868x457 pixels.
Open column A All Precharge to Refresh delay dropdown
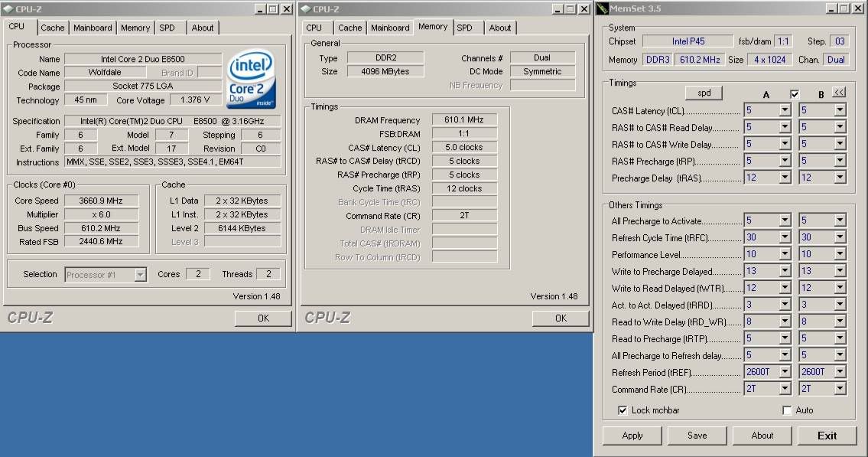[785, 356]
